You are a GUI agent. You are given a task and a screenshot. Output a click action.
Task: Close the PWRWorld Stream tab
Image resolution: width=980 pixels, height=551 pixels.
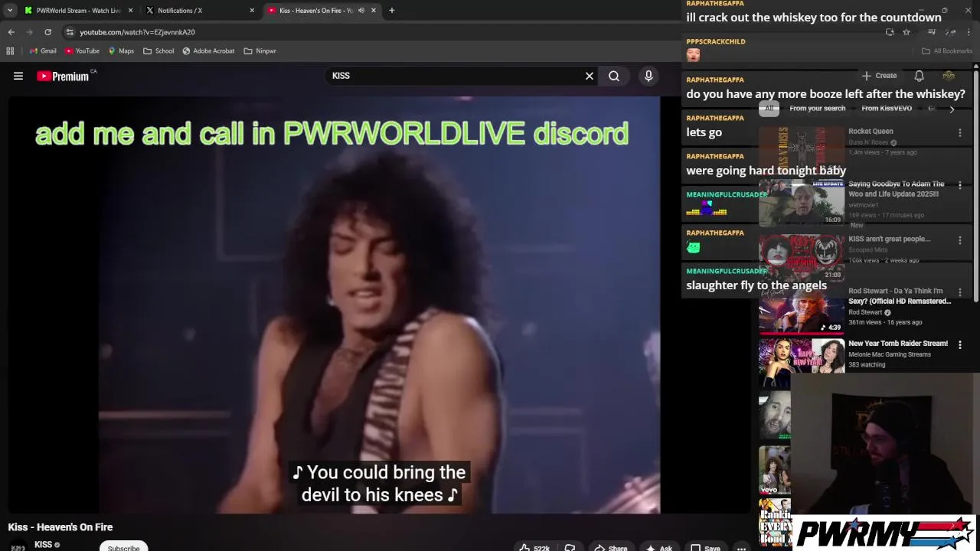[x=131, y=11]
